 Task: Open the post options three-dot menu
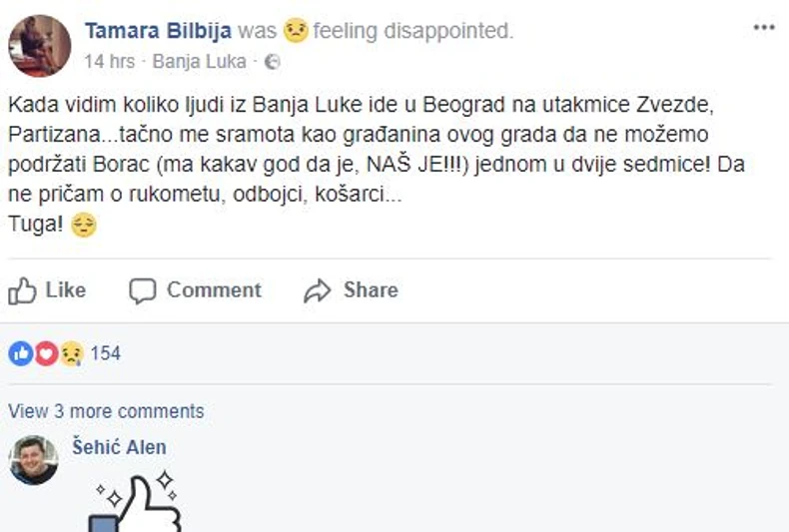point(764,27)
